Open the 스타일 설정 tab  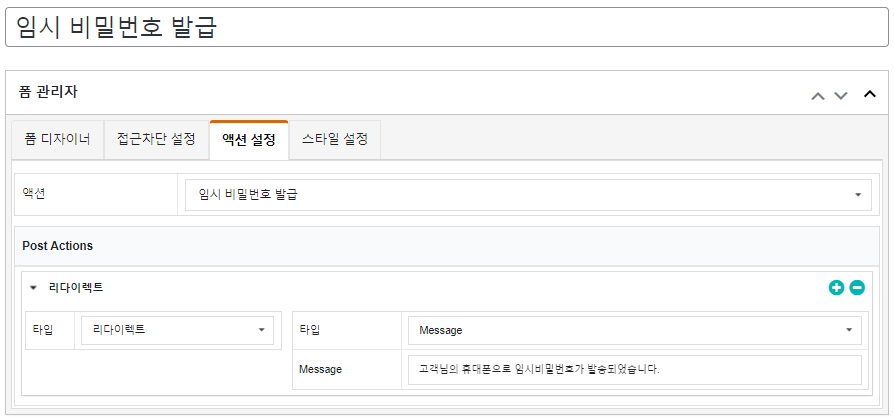pos(335,140)
